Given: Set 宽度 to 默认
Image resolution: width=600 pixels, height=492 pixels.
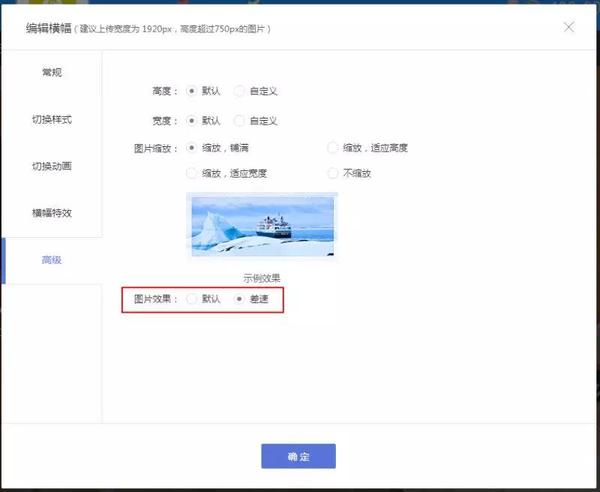Looking at the screenshot, I should (191, 121).
